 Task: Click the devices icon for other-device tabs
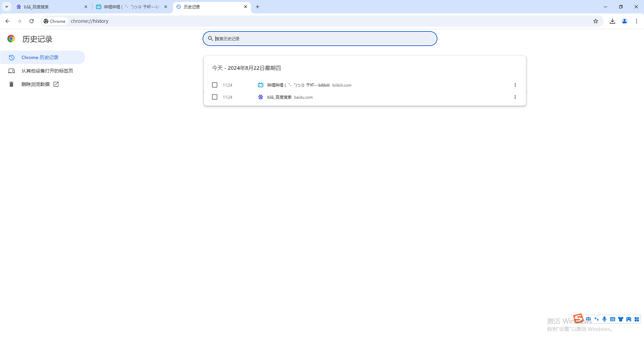11,71
